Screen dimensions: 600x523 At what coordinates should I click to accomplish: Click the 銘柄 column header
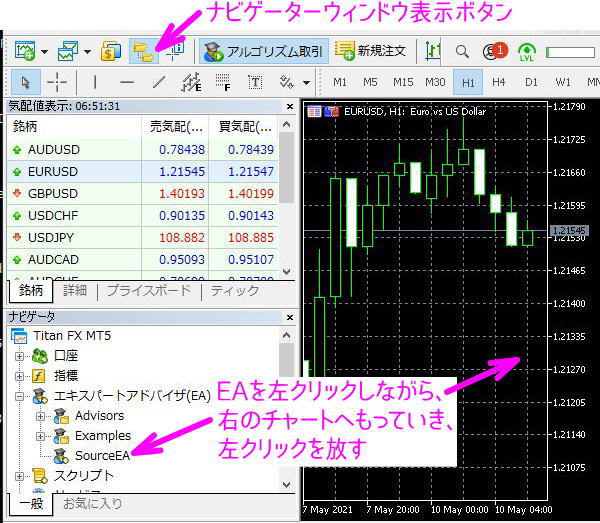point(74,126)
